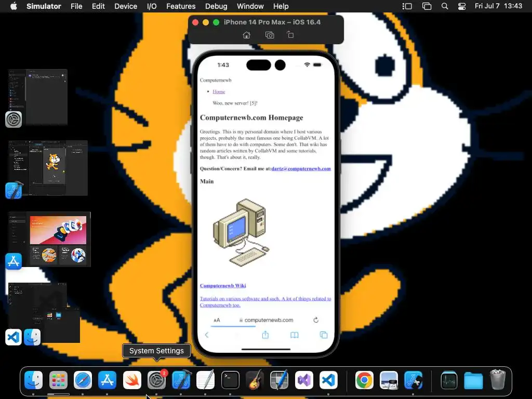Open Finder from the dock

pos(34,380)
